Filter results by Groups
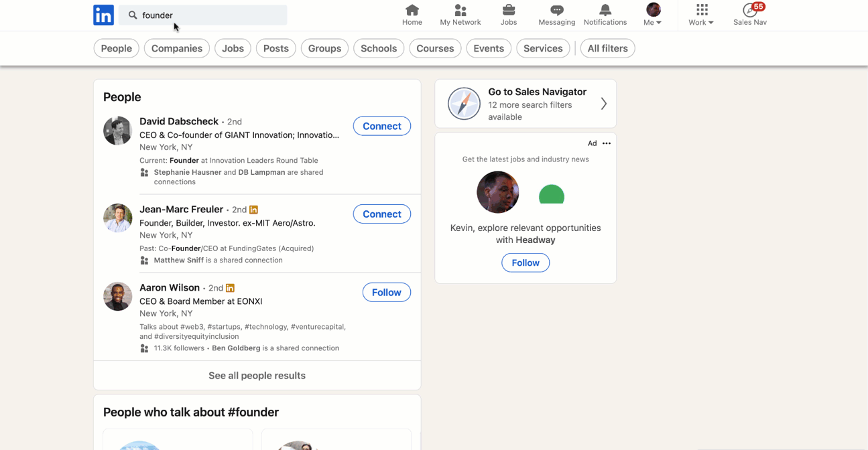 pos(324,48)
